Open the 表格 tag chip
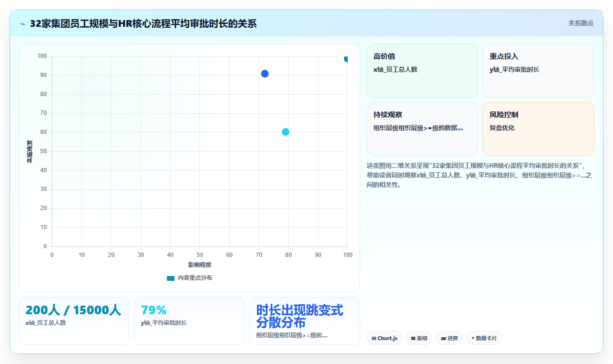The image size is (613, 364). coord(419,338)
